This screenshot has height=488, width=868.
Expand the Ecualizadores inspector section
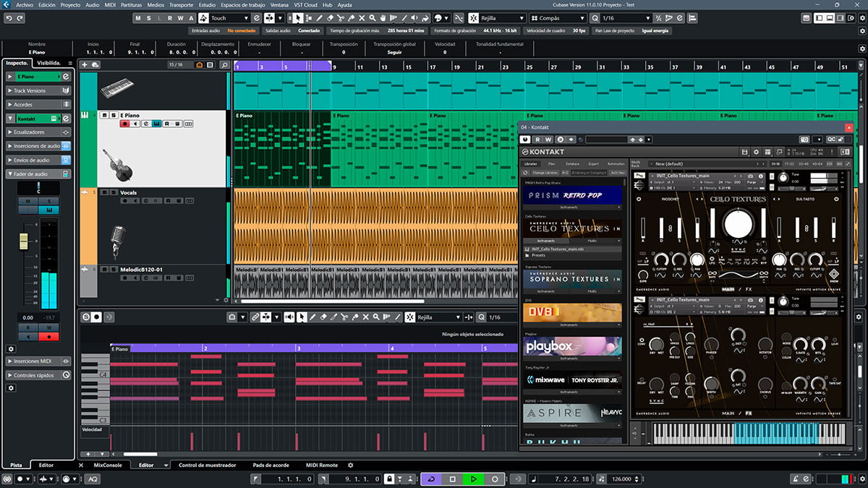click(x=38, y=132)
